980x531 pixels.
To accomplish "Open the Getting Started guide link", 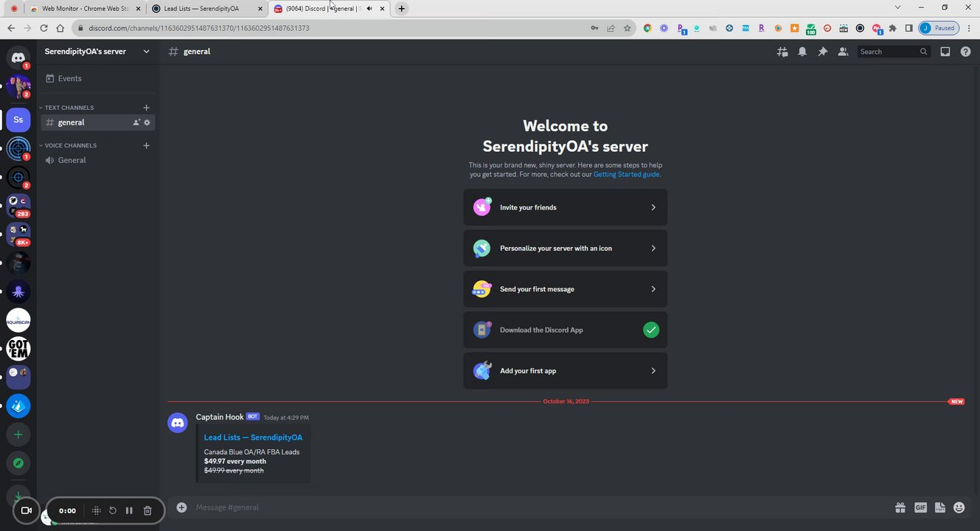I will pos(626,175).
